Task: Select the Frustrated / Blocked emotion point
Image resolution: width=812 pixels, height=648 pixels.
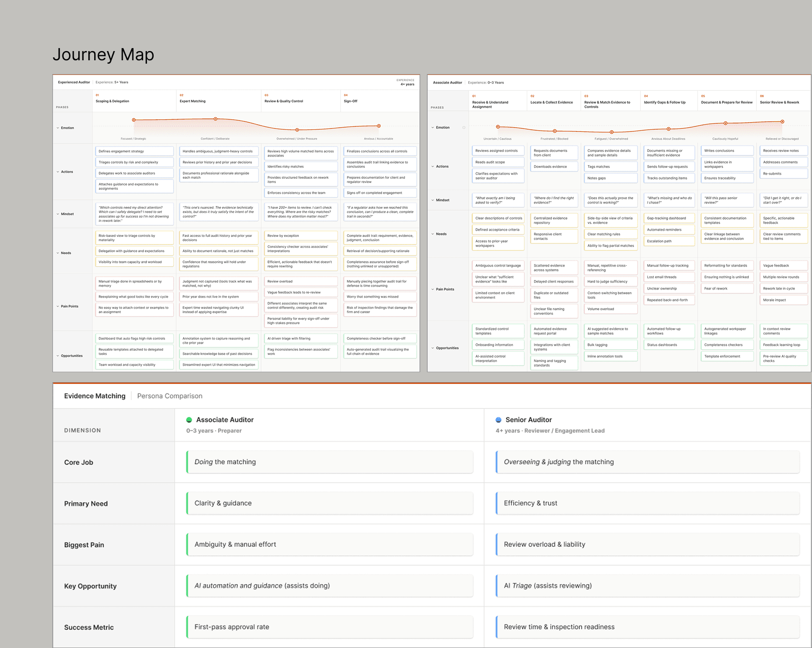Action: pyautogui.click(x=555, y=131)
